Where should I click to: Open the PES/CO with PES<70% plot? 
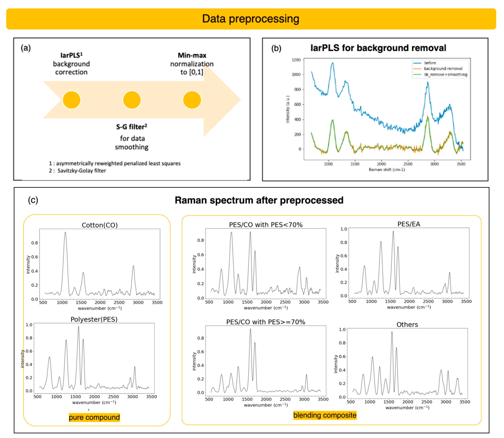pos(266,264)
